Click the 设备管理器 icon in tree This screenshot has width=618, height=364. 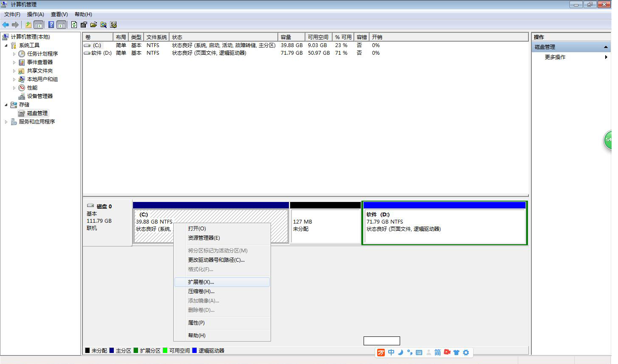pos(22,96)
